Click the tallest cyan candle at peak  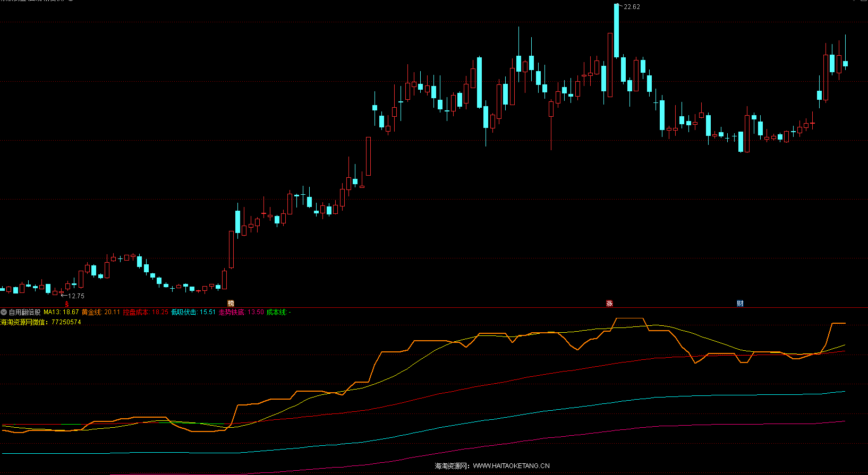[616, 30]
